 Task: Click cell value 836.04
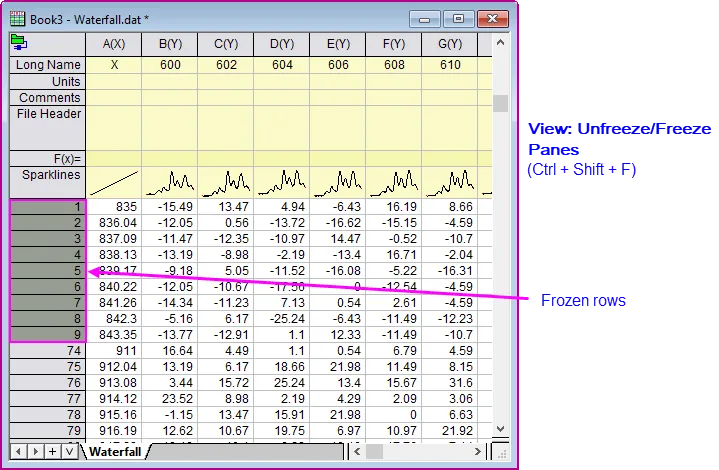click(x=114, y=223)
